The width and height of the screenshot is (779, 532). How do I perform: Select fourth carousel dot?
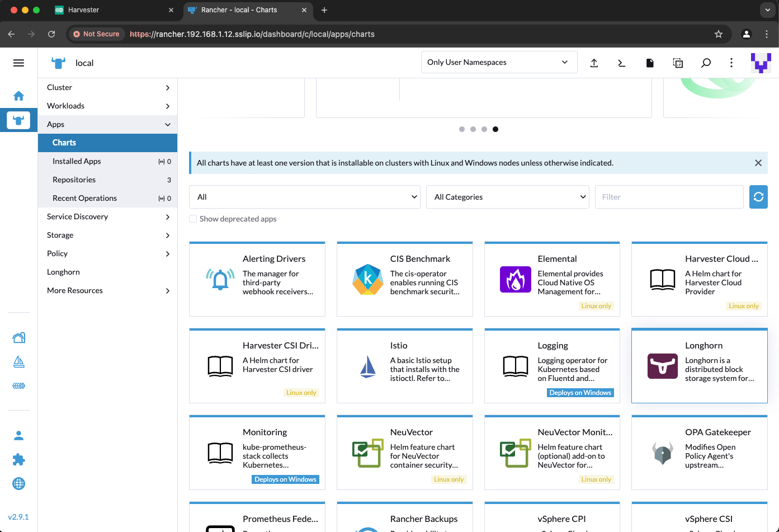pos(495,129)
